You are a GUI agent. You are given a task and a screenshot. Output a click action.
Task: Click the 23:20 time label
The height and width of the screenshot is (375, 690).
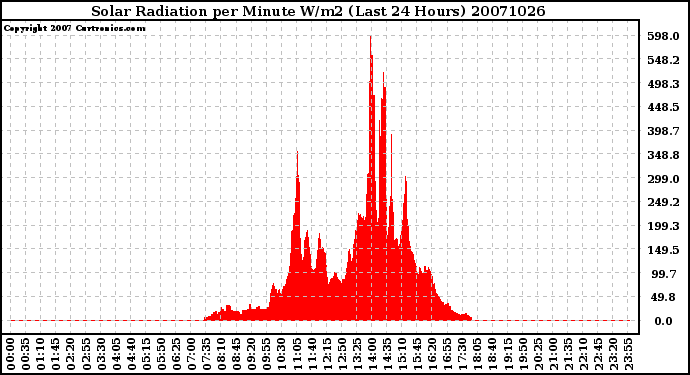pyautogui.click(x=613, y=354)
